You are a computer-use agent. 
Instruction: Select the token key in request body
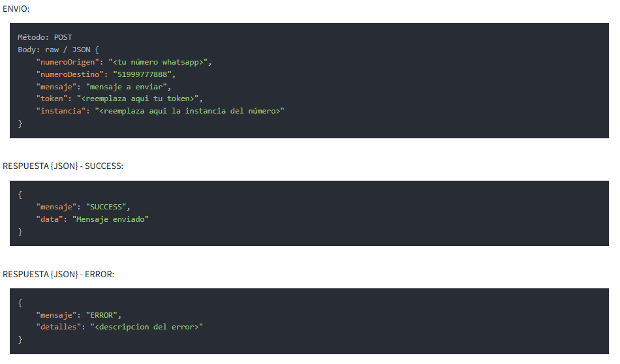52,99
